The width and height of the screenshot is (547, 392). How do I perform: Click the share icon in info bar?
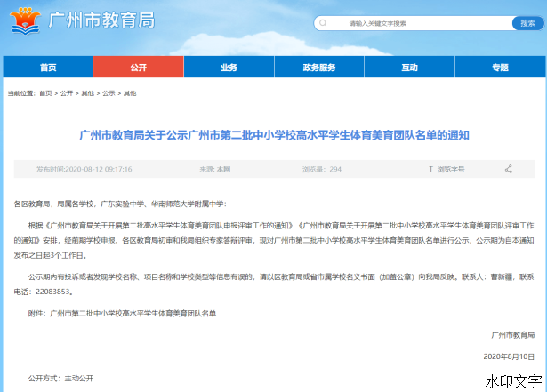tap(509, 169)
